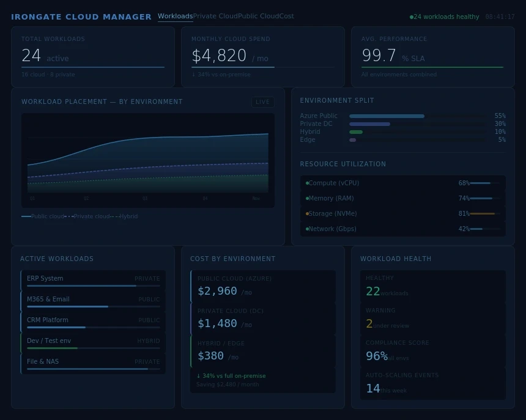Click the Memory (RAM) status icon

306,198
